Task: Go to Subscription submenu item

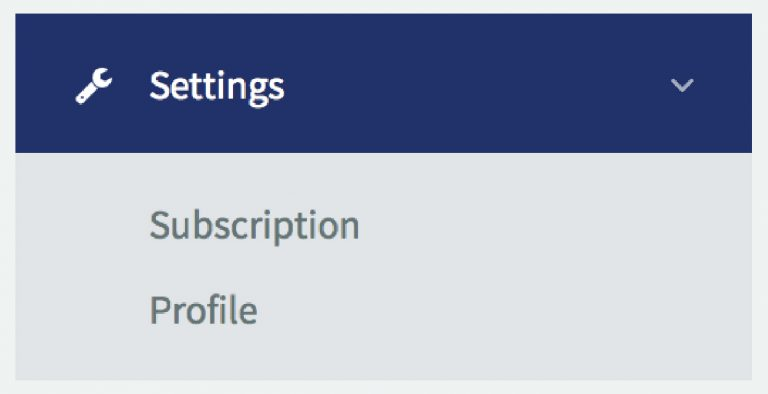Action: pyautogui.click(x=254, y=226)
